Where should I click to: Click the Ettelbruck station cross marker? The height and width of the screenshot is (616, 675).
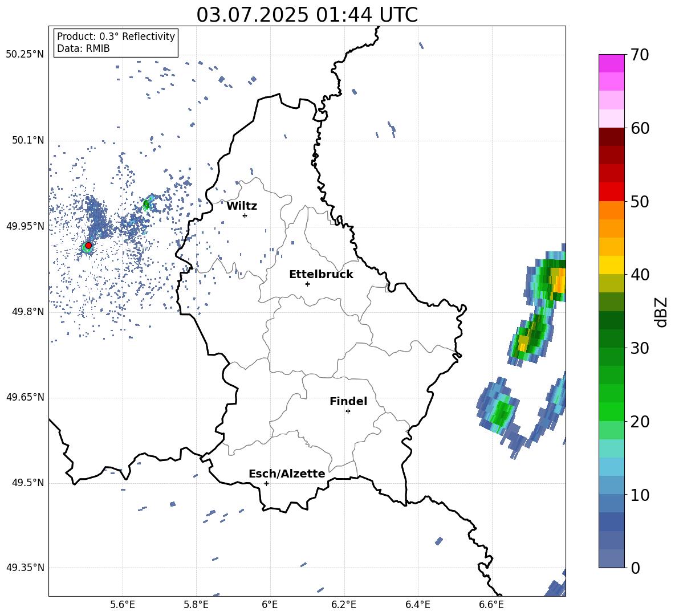pyautogui.click(x=307, y=284)
